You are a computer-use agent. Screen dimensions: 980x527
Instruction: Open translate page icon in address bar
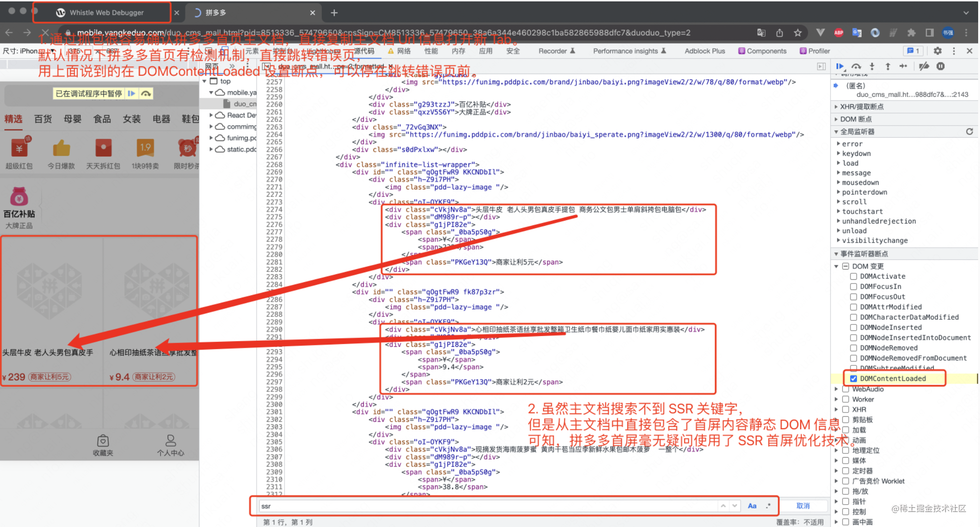point(761,33)
